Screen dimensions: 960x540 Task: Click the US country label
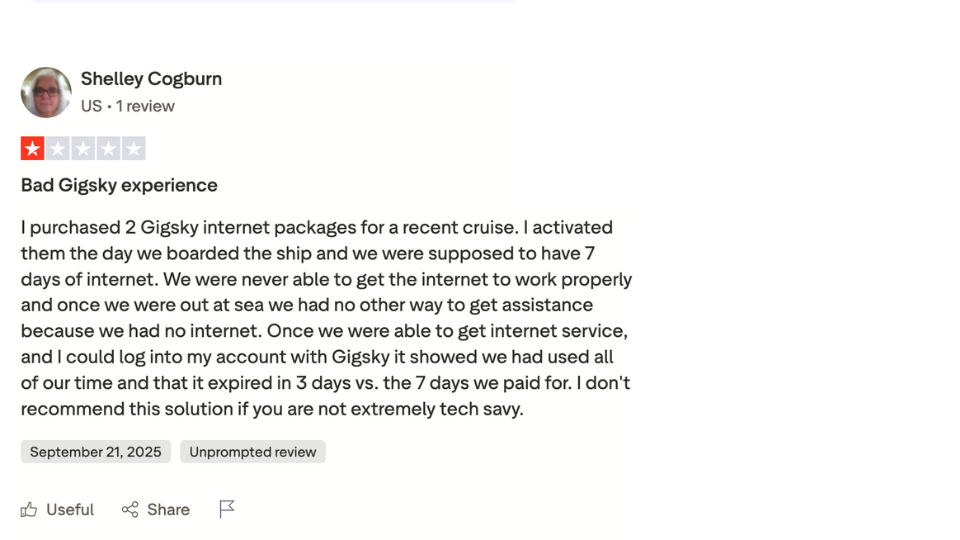pos(91,106)
